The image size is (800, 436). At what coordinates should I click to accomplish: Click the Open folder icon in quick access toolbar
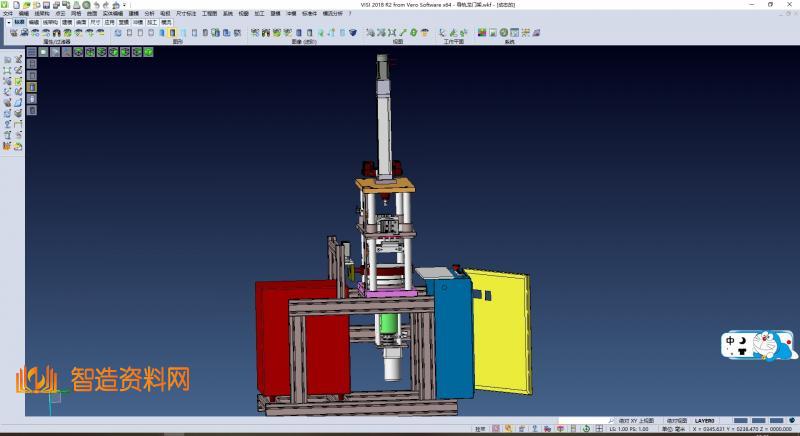(x=24, y=4)
